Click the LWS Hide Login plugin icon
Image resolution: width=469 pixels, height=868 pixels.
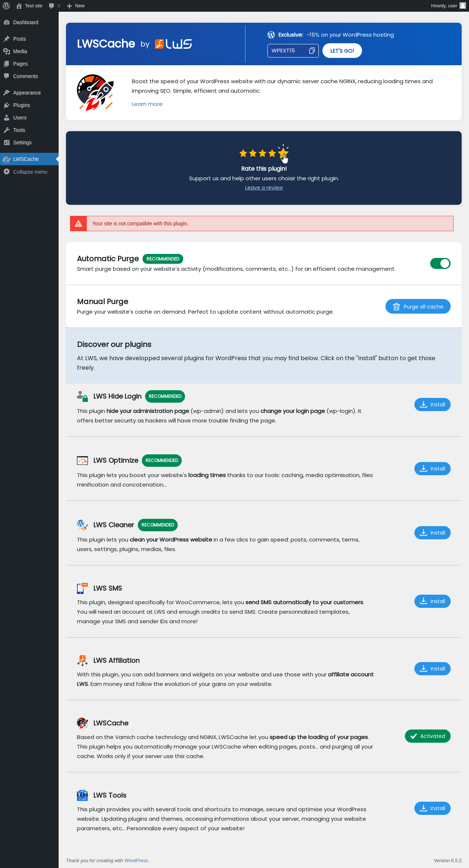tap(82, 396)
